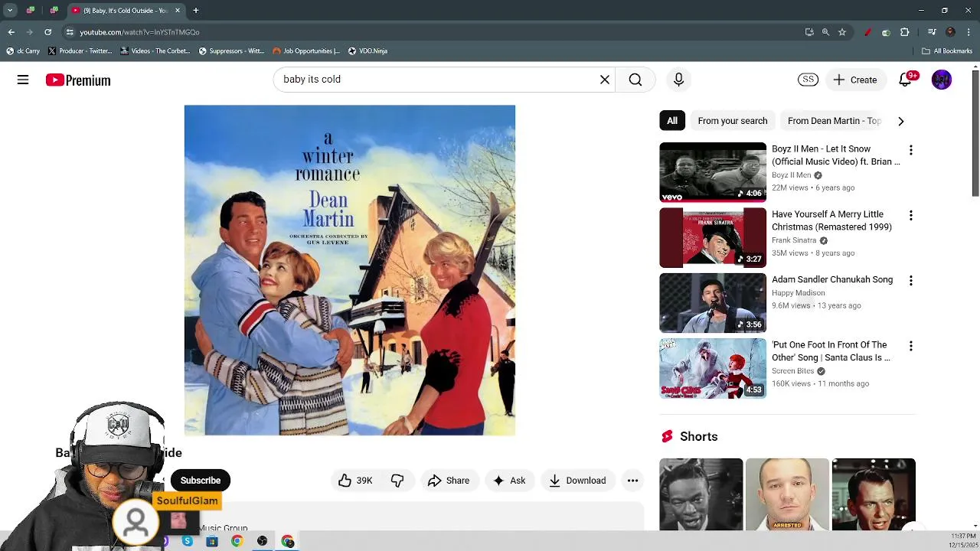Click the Subscribe button
980x551 pixels.
(201, 481)
